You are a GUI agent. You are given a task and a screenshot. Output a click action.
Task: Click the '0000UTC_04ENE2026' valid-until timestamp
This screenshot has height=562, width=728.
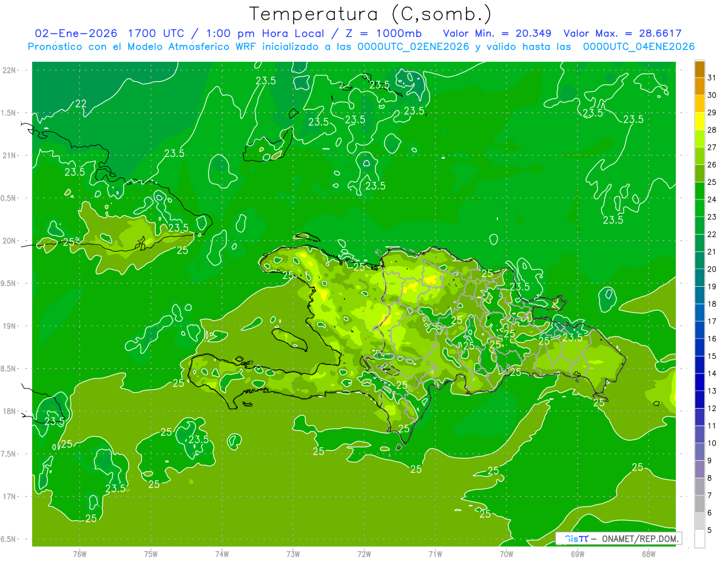tap(639, 47)
